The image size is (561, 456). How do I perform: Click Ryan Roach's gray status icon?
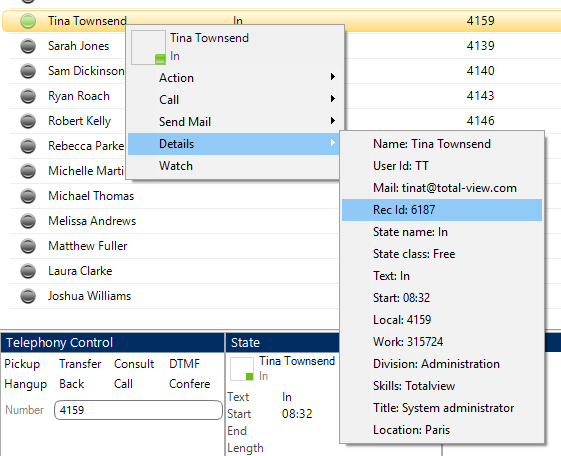28,96
